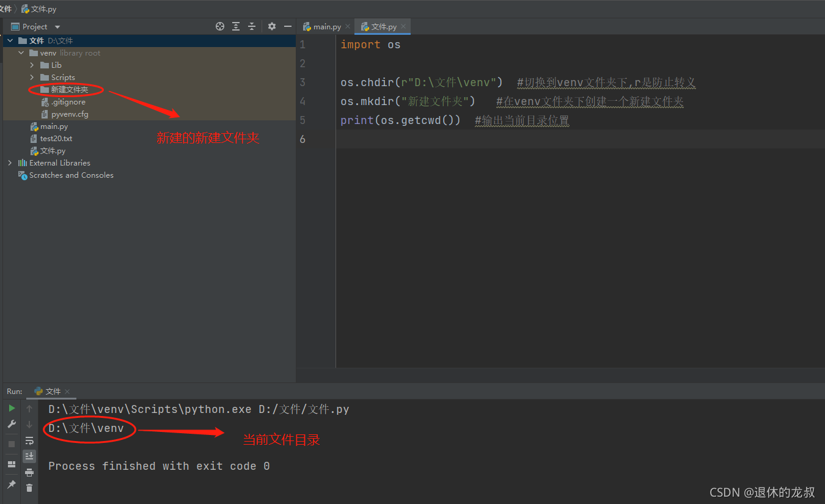The image size is (825, 504).
Task: Click print(os.getcwd()) on line 5
Action: click(400, 120)
